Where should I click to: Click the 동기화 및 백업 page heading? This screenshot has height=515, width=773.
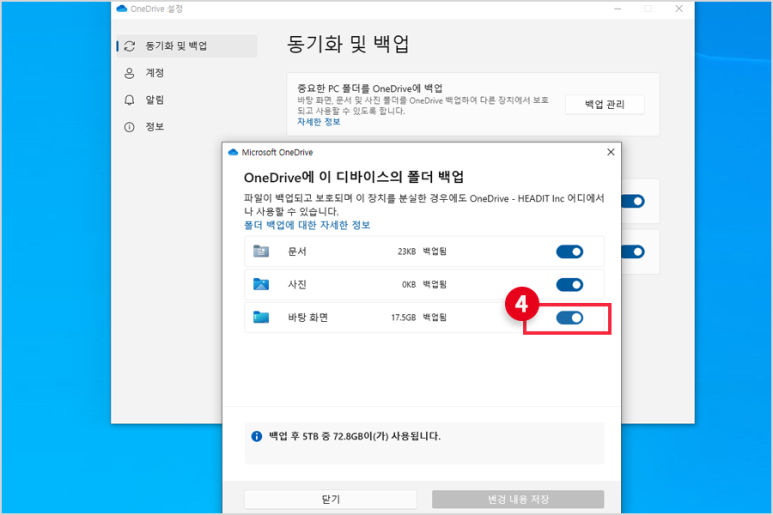(x=348, y=44)
